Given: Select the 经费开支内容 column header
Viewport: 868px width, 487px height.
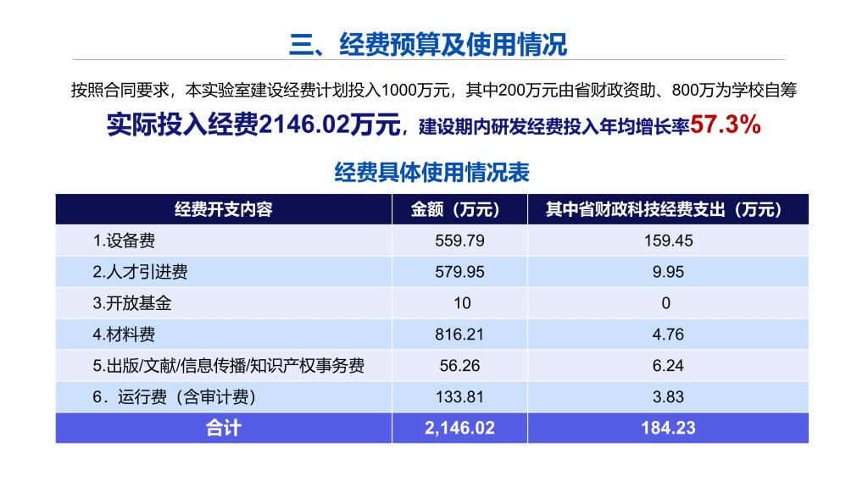Looking at the screenshot, I should pyautogui.click(x=224, y=209).
